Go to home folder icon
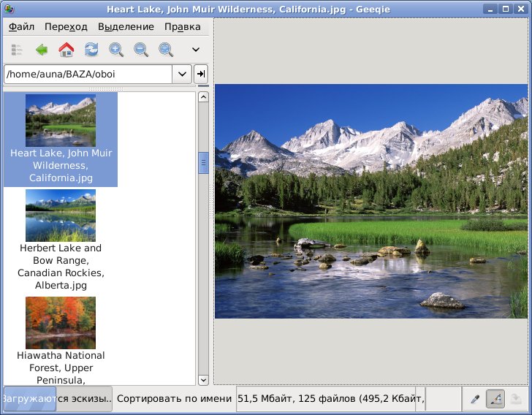This screenshot has width=532, height=415. coord(66,50)
